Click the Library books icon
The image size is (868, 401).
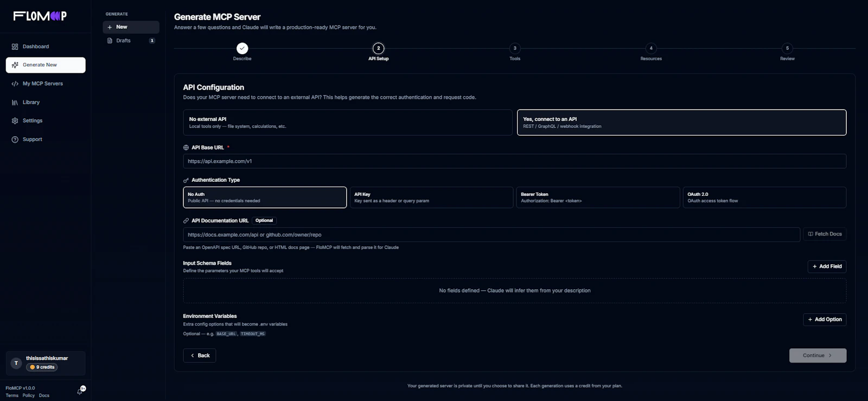pos(15,102)
